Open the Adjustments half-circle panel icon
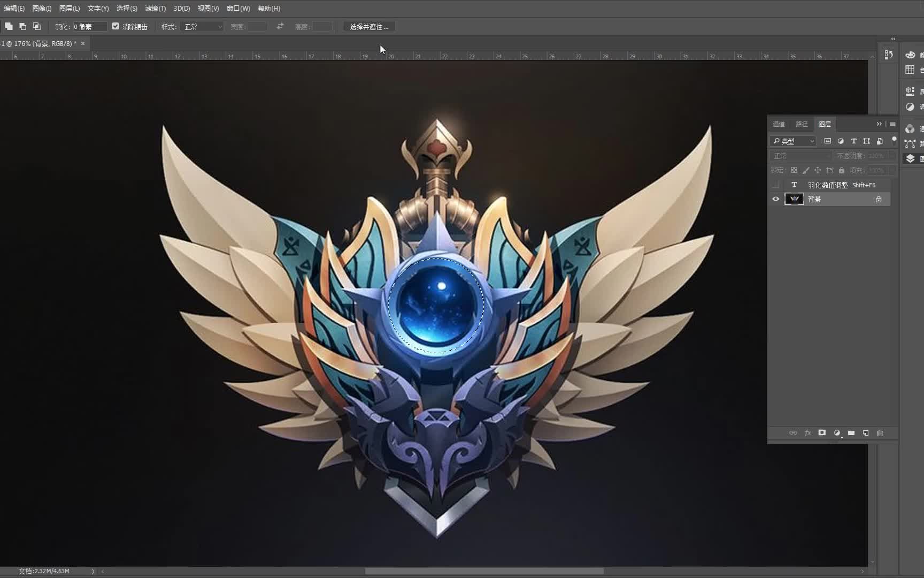Viewport: 924px width, 578px height. coord(910,107)
